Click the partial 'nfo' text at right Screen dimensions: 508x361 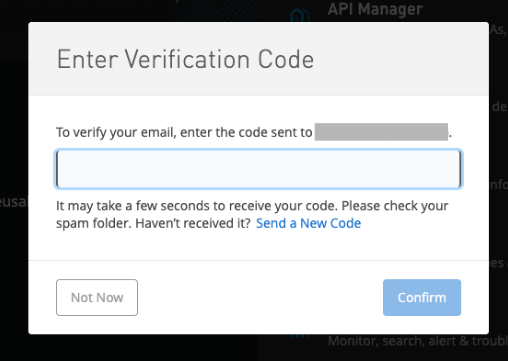coord(499,184)
